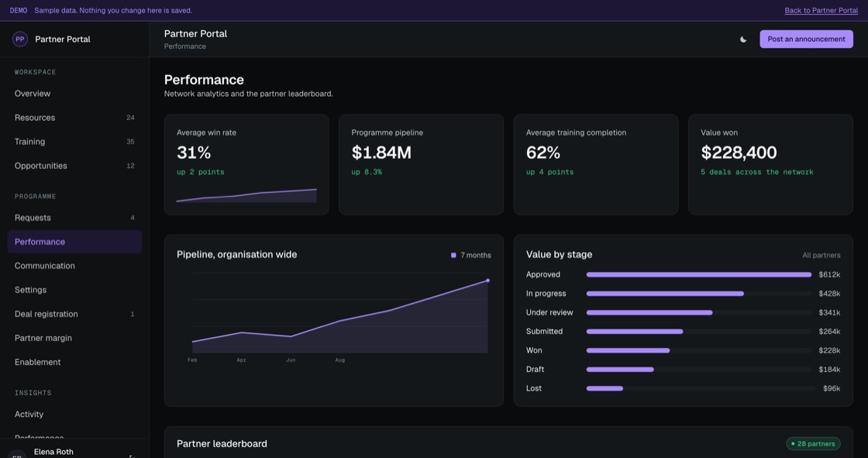The image size is (868, 458).
Task: Click Elena Roth user name
Action: pos(53,452)
